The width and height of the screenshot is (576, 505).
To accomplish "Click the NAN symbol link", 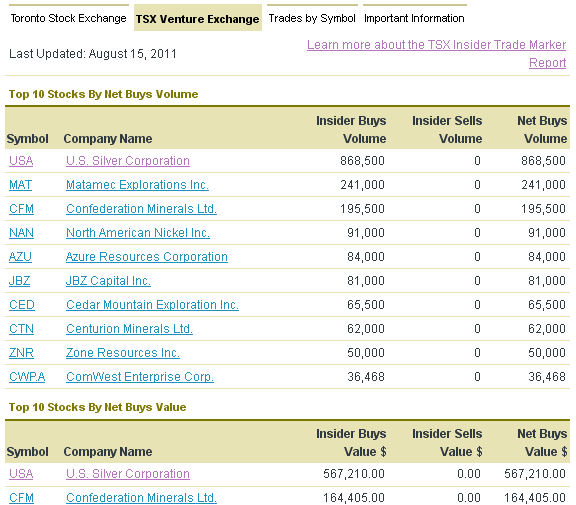I will pyautogui.click(x=21, y=233).
